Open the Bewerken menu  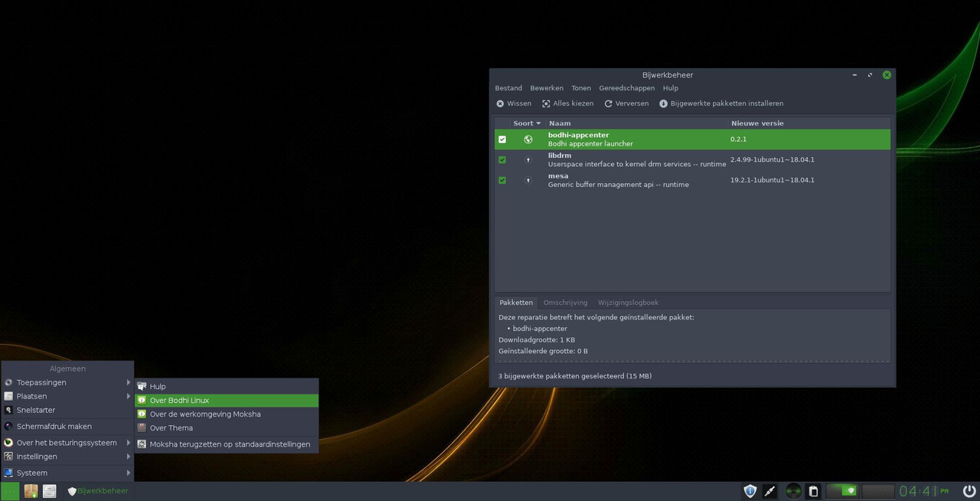pos(547,88)
